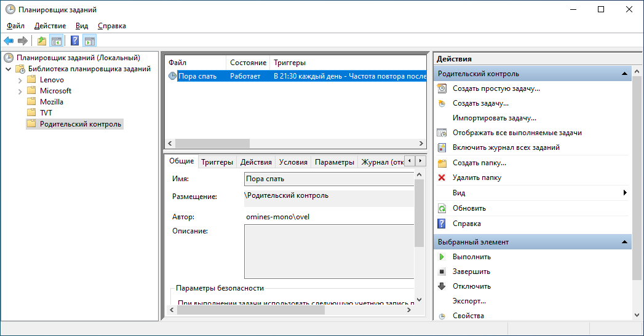Click the green Обновить refresh icon
644x336 pixels.
[x=442, y=208]
